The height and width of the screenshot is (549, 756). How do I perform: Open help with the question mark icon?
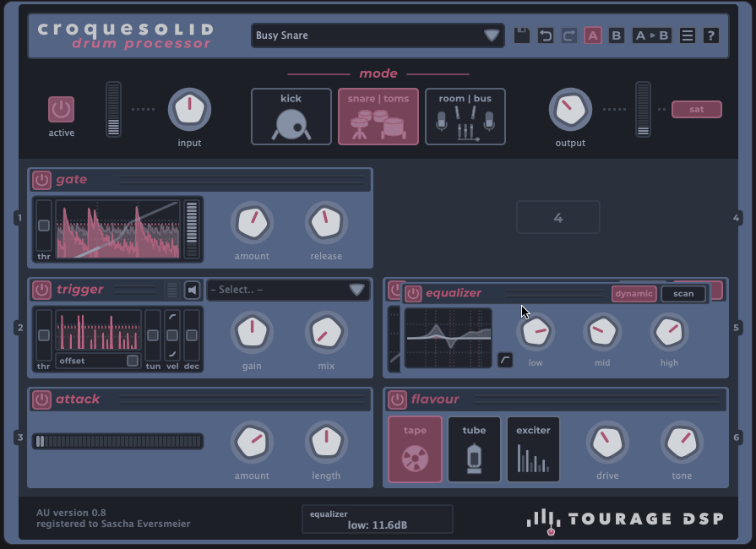tap(710, 35)
